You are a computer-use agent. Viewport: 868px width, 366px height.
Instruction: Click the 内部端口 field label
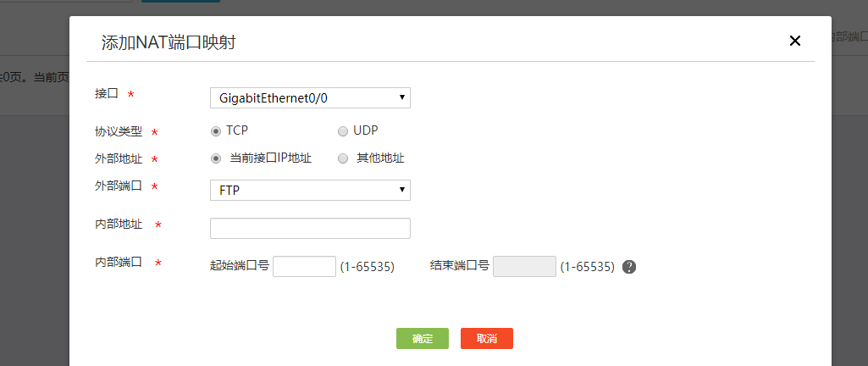click(x=119, y=263)
